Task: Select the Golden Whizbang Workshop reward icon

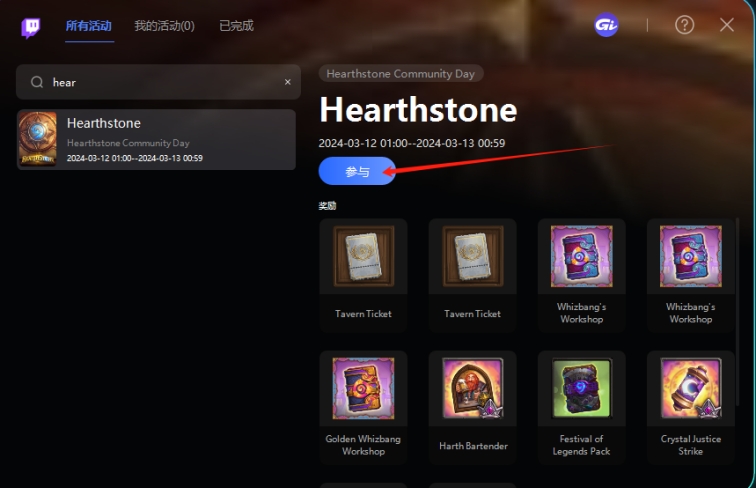Action: pyautogui.click(x=364, y=388)
